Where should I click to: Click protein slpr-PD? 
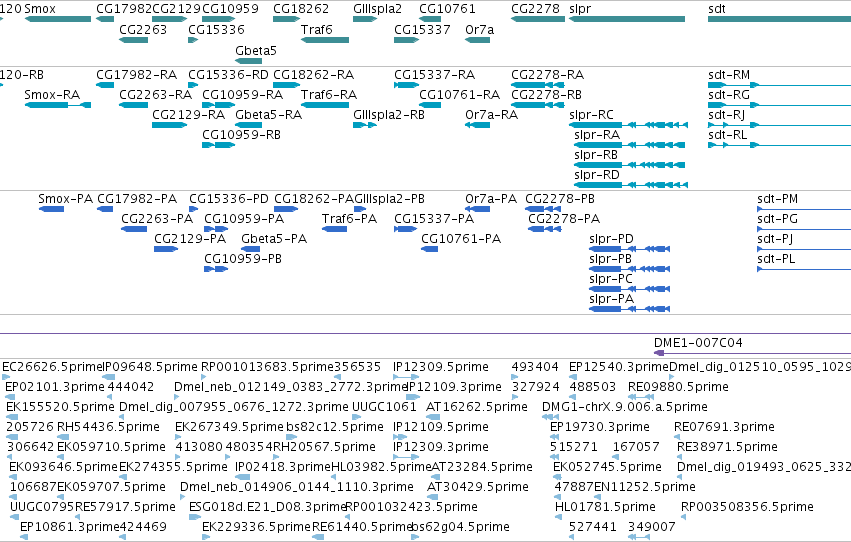[x=630, y=249]
